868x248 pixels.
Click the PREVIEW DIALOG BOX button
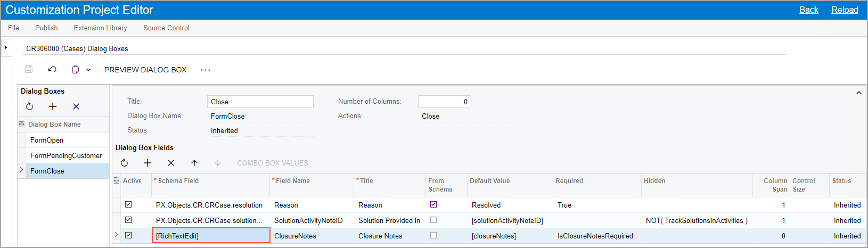click(145, 70)
